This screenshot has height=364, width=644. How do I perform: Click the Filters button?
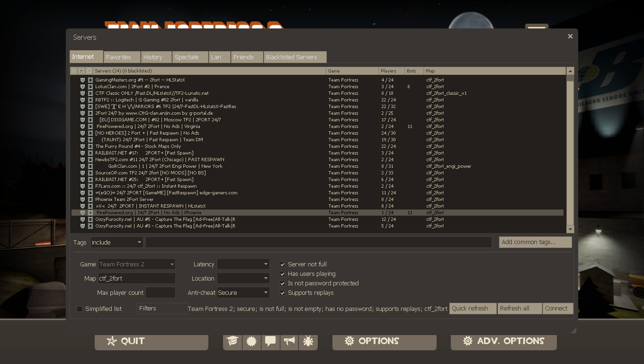point(162,309)
